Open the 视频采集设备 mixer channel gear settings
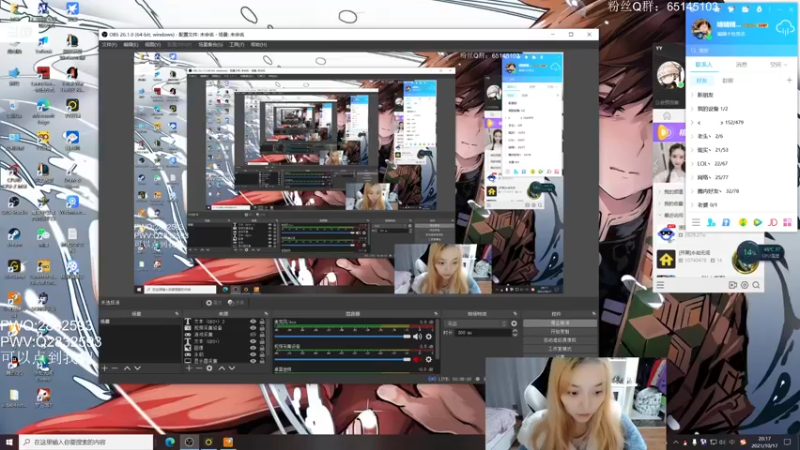This screenshot has height=450, width=800. coord(429,360)
